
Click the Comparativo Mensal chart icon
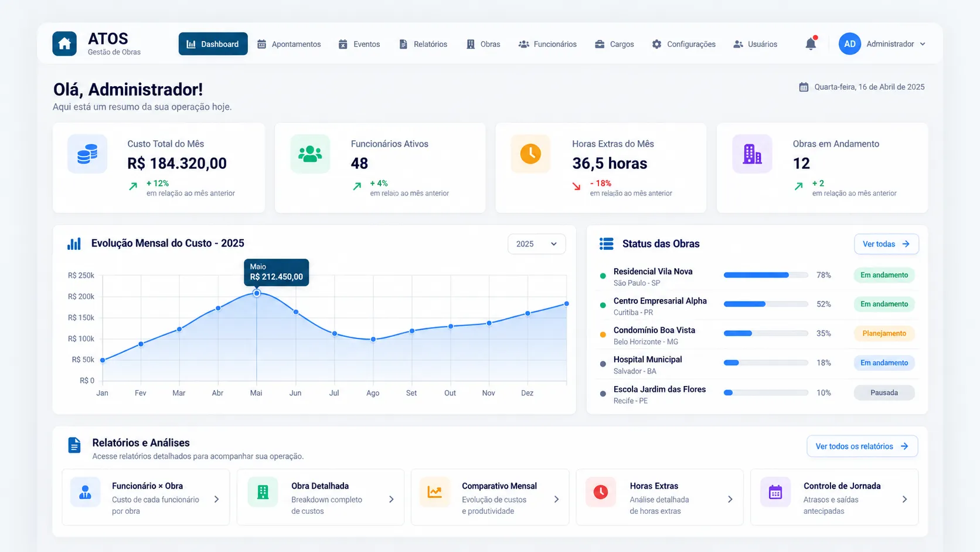tap(435, 492)
